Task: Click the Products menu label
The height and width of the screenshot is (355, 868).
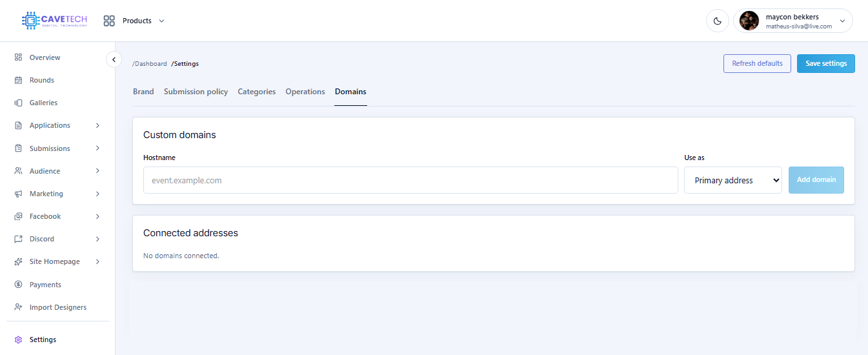Action: [137, 21]
